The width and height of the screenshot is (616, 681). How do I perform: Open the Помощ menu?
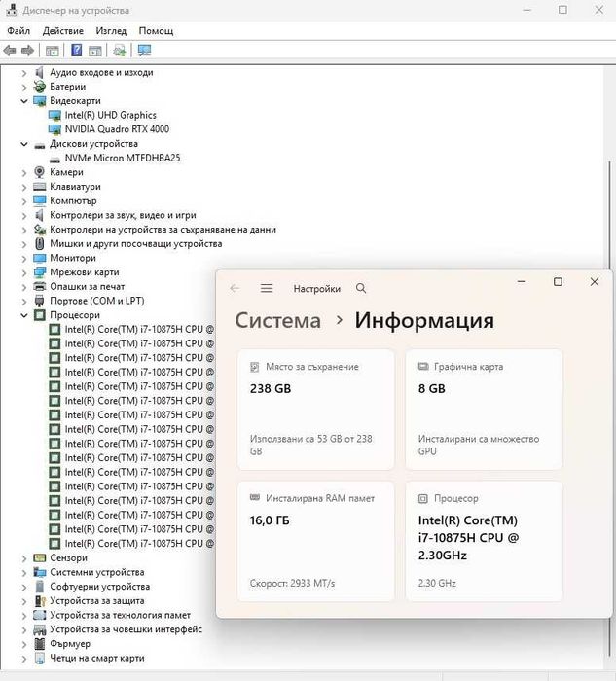pos(156,31)
